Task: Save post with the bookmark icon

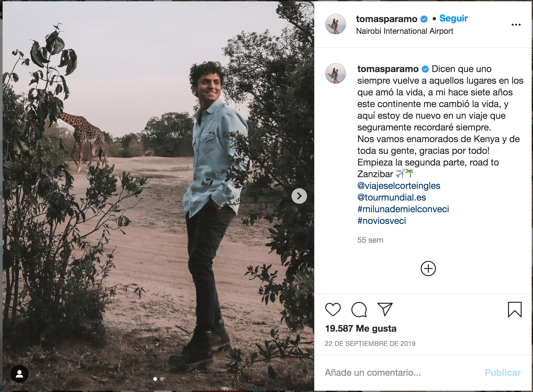Action: pos(514,309)
